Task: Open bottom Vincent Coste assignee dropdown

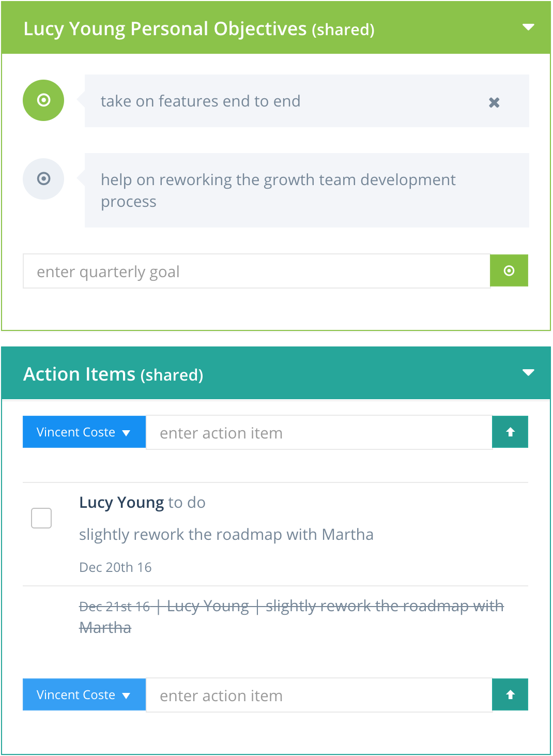Action: 84,695
